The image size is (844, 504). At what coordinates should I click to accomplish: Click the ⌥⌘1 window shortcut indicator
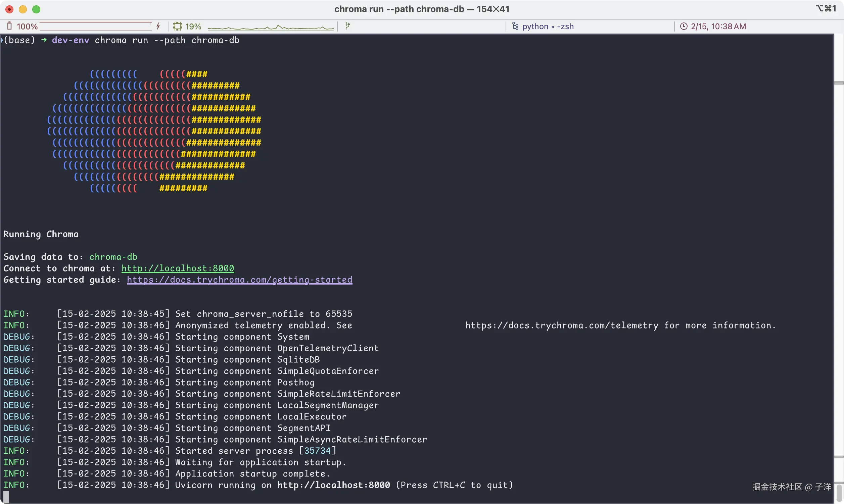click(826, 8)
